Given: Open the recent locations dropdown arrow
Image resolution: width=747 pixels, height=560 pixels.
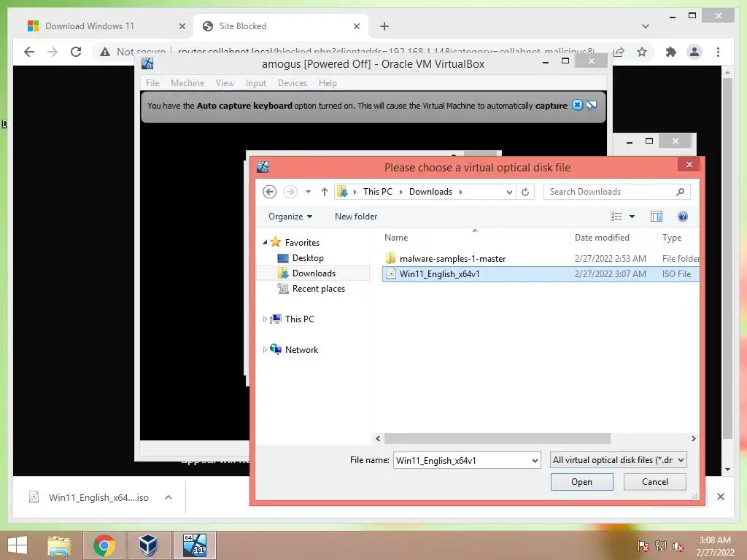Looking at the screenshot, I should tap(309, 192).
